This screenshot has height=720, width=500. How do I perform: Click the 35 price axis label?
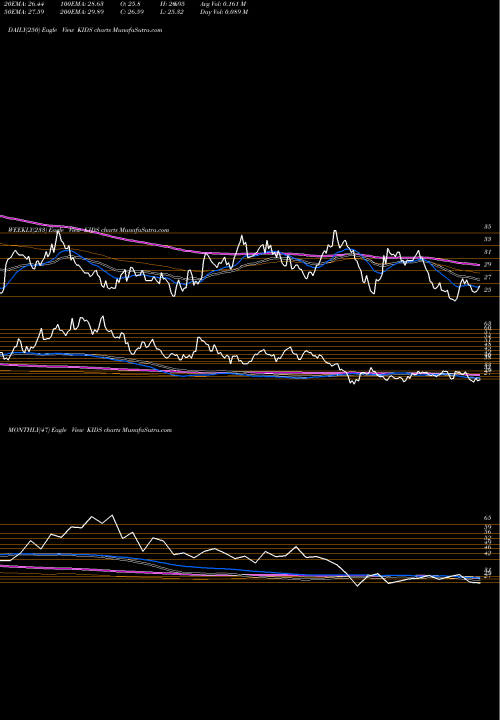(x=488, y=227)
